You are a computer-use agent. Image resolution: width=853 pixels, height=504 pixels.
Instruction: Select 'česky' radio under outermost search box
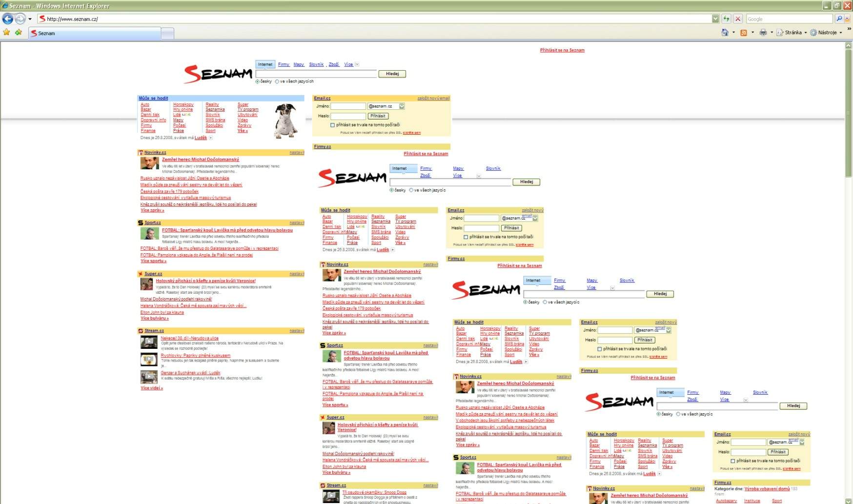258,81
